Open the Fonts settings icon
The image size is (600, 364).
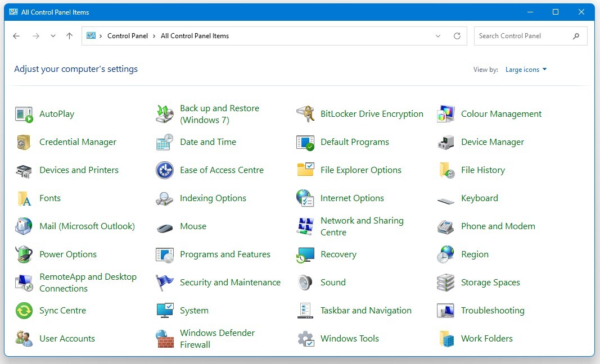click(x=50, y=198)
